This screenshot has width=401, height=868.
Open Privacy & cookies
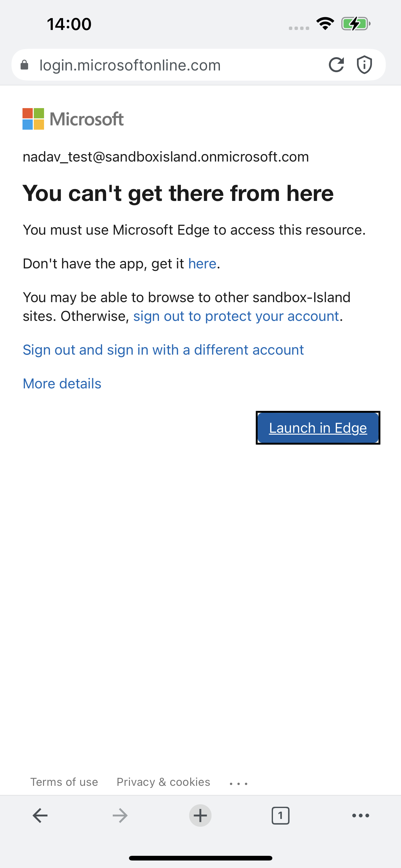(163, 782)
